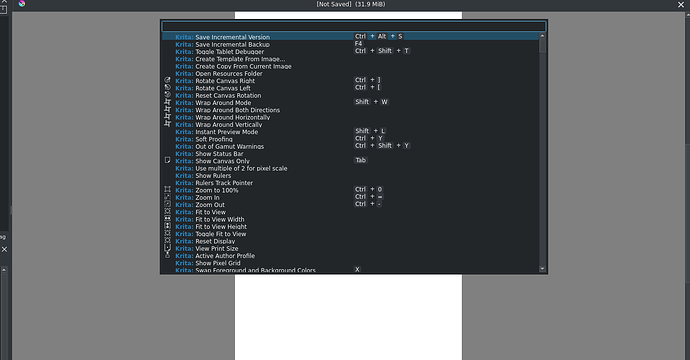The width and height of the screenshot is (690, 360).
Task: Click the Toggle Fit to View icon
Action: point(167,233)
